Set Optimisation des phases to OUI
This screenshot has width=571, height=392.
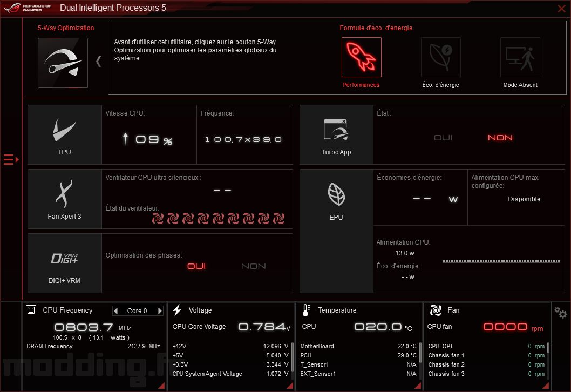(196, 266)
